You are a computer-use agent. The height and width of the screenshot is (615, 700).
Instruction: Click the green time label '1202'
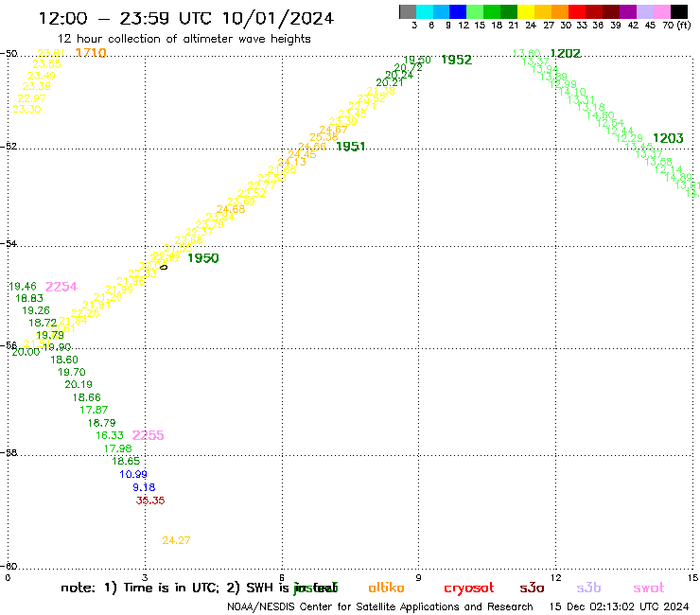[565, 53]
